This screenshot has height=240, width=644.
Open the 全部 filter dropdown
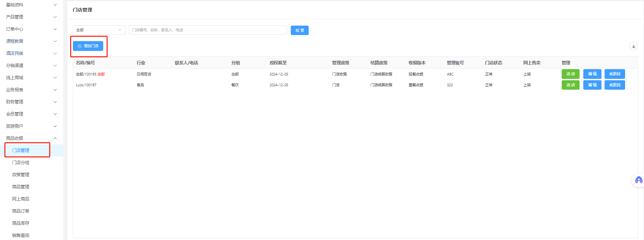(x=99, y=30)
